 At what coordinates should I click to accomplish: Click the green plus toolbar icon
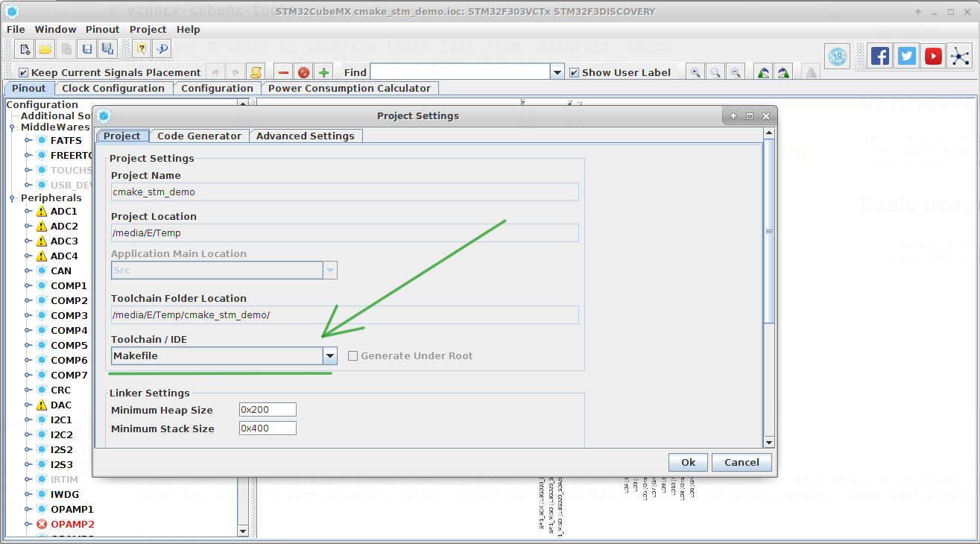(323, 72)
